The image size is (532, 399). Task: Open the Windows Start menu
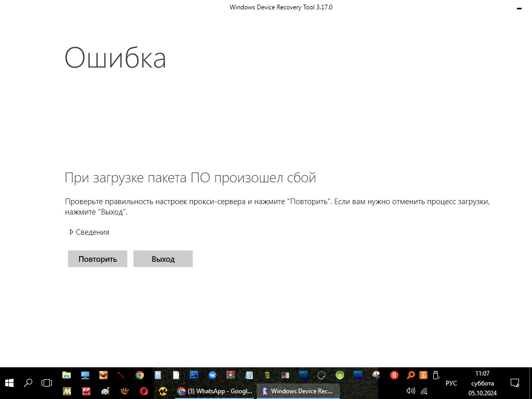coord(9,383)
